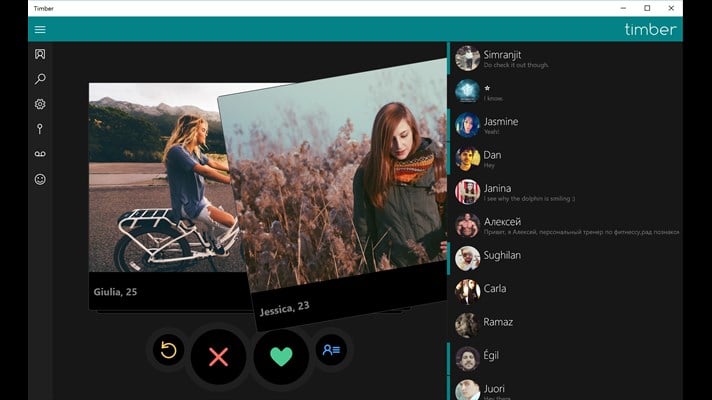Screen dimensions: 712x400
Task: Open the blue profile info button
Action: [x=330, y=350]
